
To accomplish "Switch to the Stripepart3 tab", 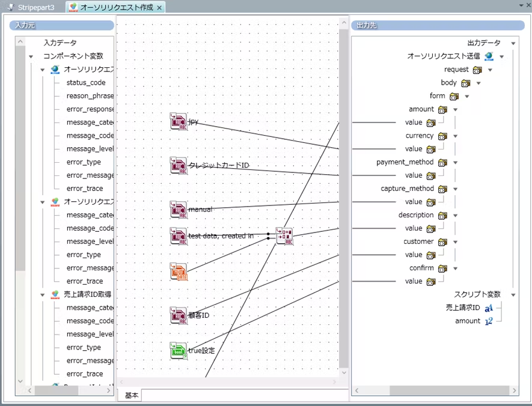I will pos(34,7).
